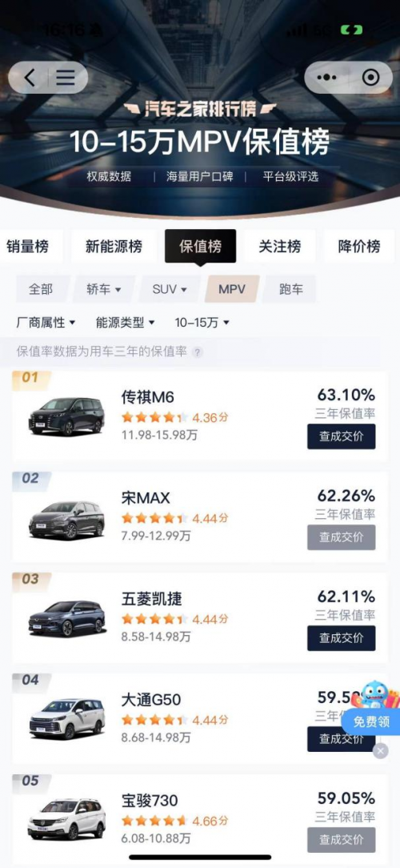This screenshot has height=868, width=400.
Task: Switch to the 销量榜 tab
Action: (28, 247)
